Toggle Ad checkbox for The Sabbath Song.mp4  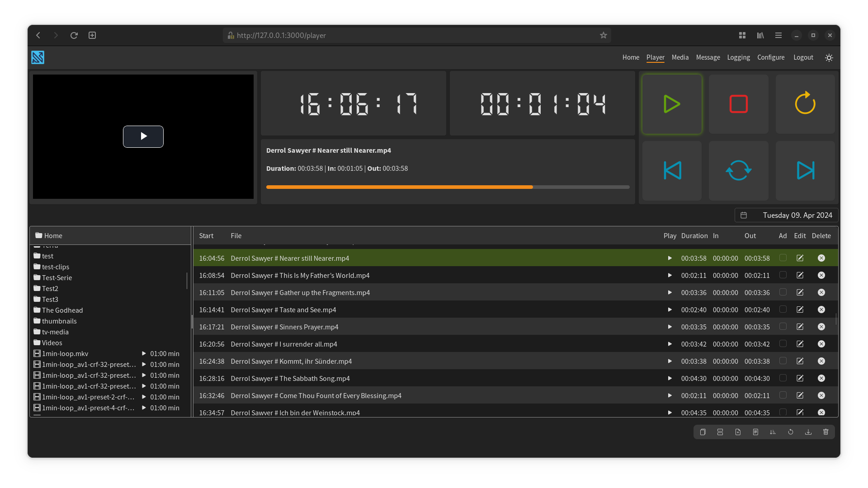pyautogui.click(x=783, y=378)
